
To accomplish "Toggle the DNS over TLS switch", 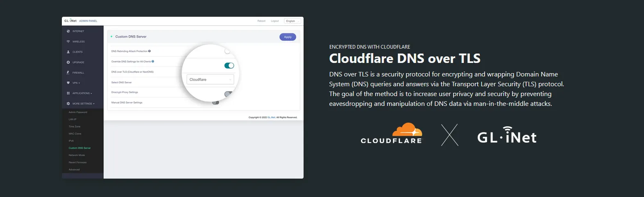I will (229, 65).
